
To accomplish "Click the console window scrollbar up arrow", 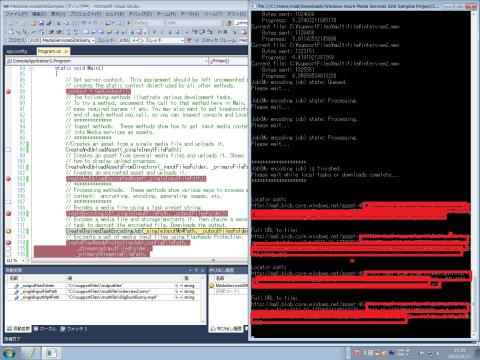I will click(x=474, y=14).
